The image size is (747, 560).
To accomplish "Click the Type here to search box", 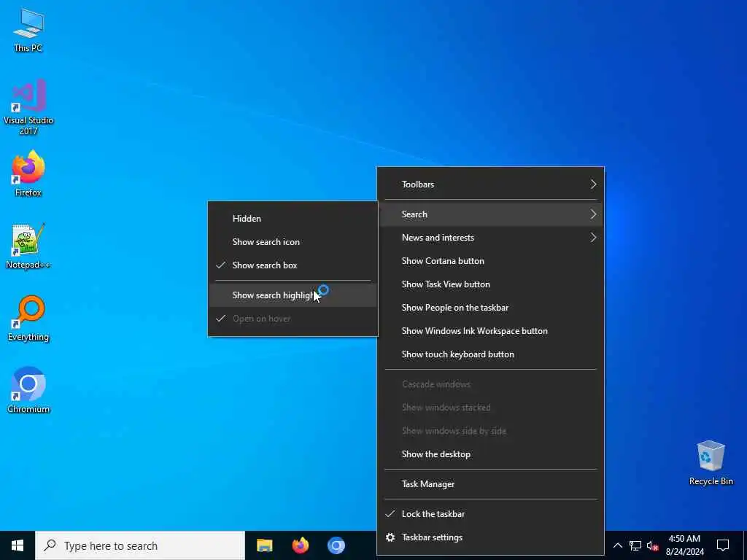I will coord(140,545).
